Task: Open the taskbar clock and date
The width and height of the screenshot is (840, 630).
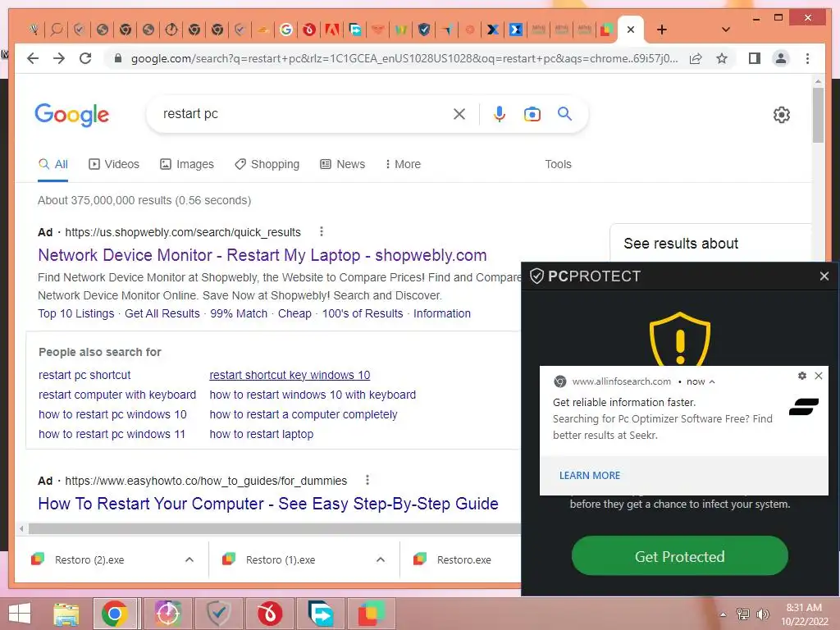Action: click(x=804, y=614)
